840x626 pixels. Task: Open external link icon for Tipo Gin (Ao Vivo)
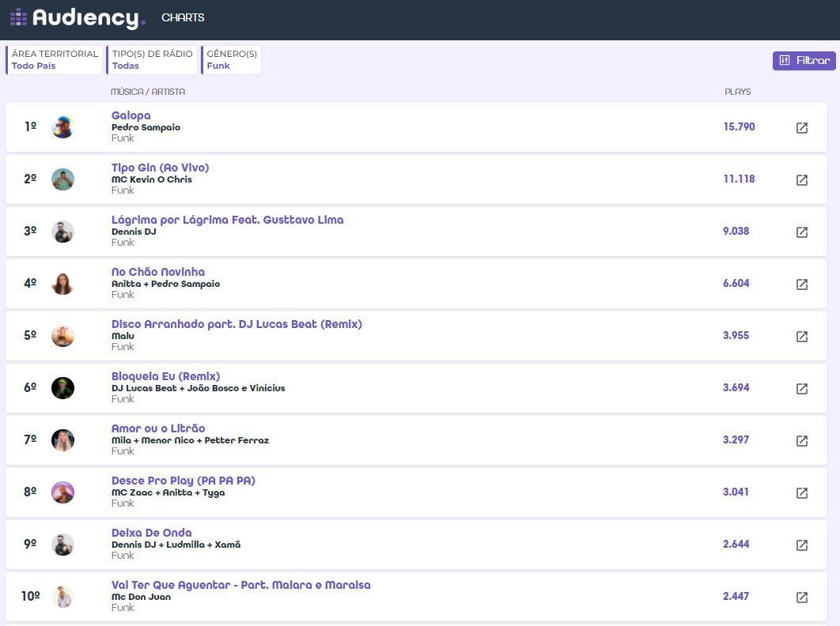tap(801, 180)
